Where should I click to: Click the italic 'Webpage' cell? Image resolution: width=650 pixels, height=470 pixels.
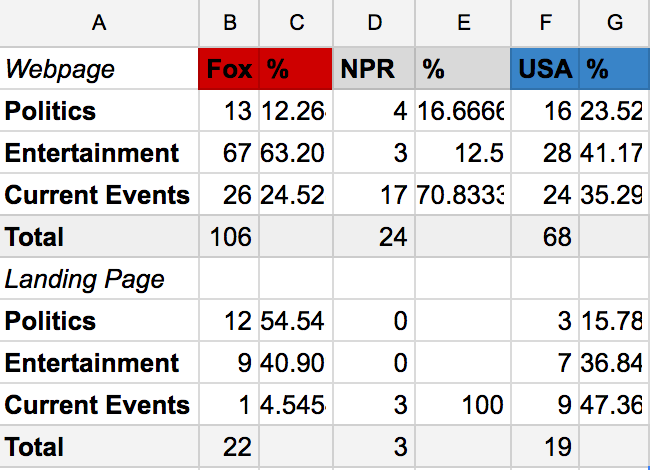click(99, 69)
